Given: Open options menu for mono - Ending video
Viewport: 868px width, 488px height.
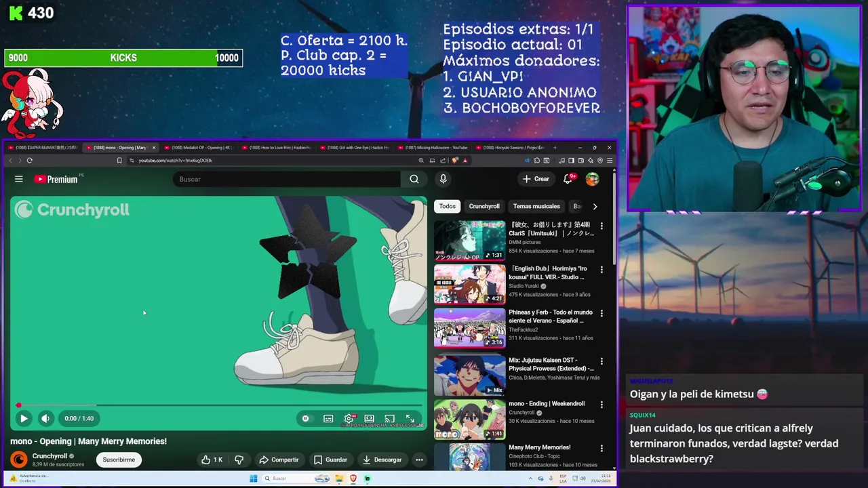Looking at the screenshot, I should [x=601, y=405].
